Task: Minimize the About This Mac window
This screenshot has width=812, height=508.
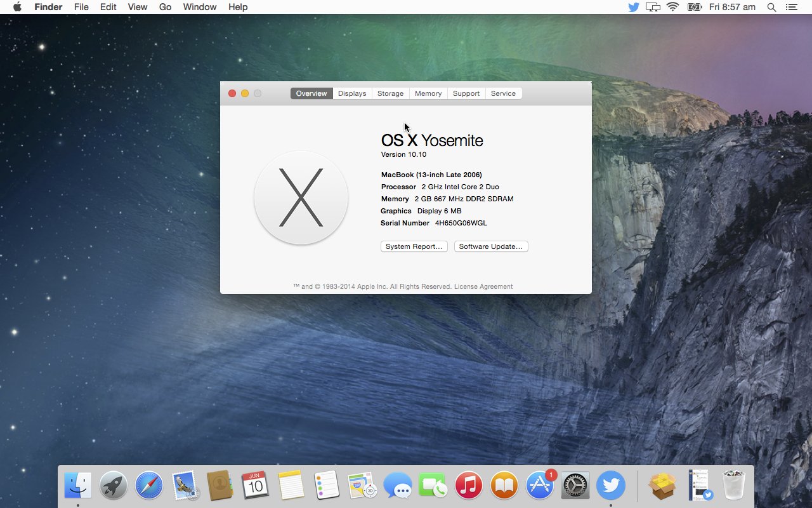Action: tap(245, 93)
